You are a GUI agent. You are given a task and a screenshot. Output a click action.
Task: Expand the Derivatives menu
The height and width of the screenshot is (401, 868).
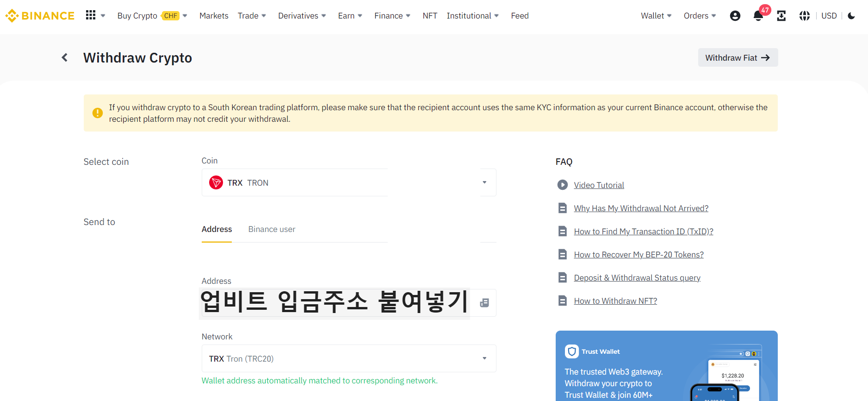click(302, 16)
